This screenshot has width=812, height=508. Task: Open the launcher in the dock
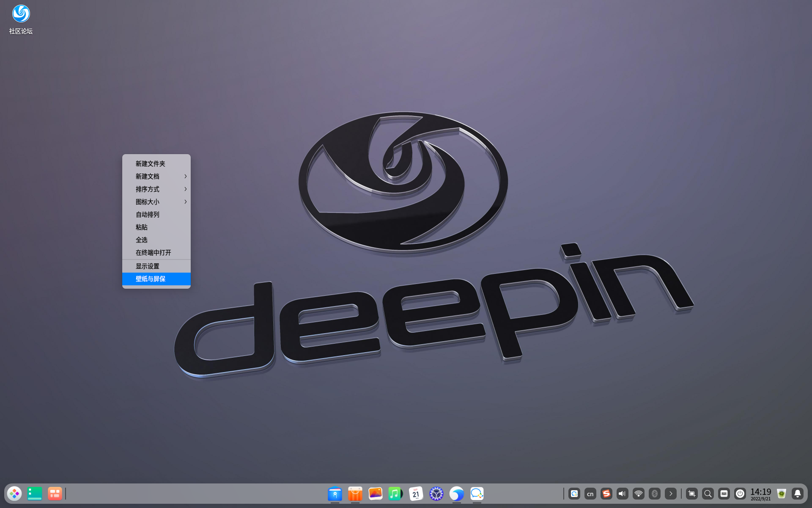15,494
